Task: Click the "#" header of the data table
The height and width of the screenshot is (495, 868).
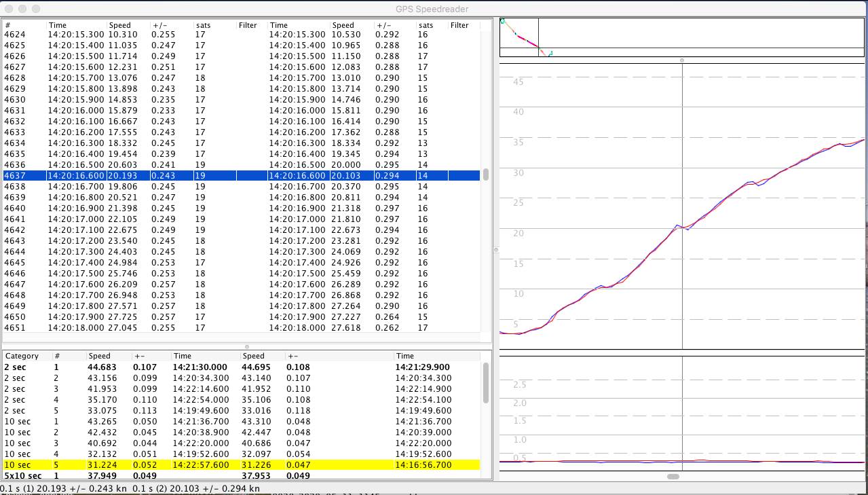Action: 8,25
